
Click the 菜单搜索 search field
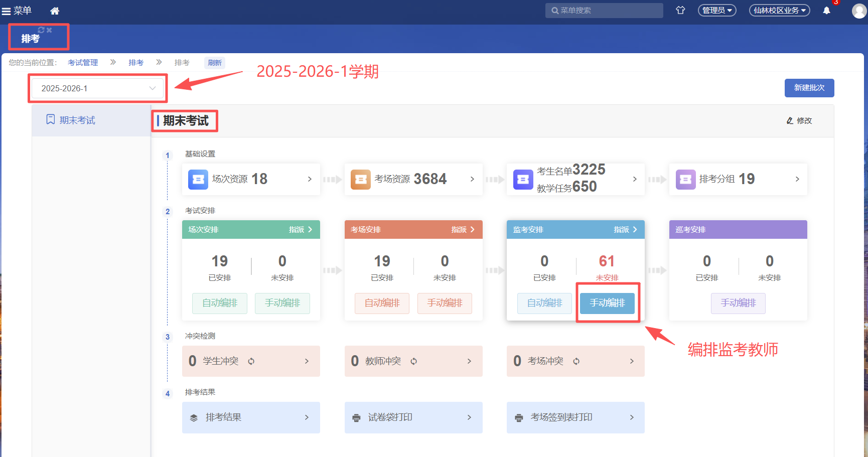[x=604, y=11]
